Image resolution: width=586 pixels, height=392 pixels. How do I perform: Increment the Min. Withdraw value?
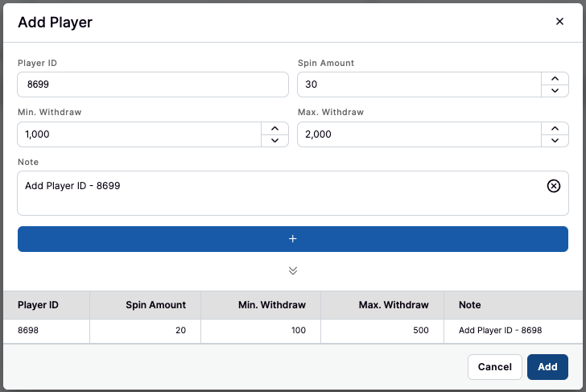point(274,129)
